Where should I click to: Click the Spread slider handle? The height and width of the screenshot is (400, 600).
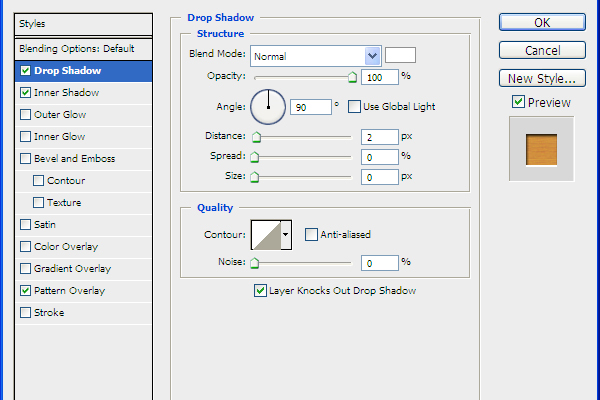(254, 157)
